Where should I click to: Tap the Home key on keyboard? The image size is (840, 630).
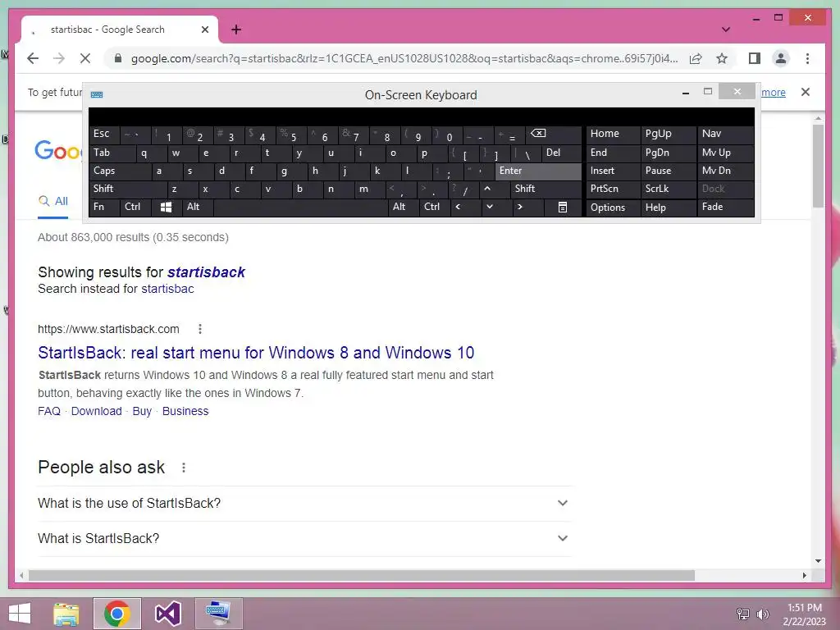(614, 134)
